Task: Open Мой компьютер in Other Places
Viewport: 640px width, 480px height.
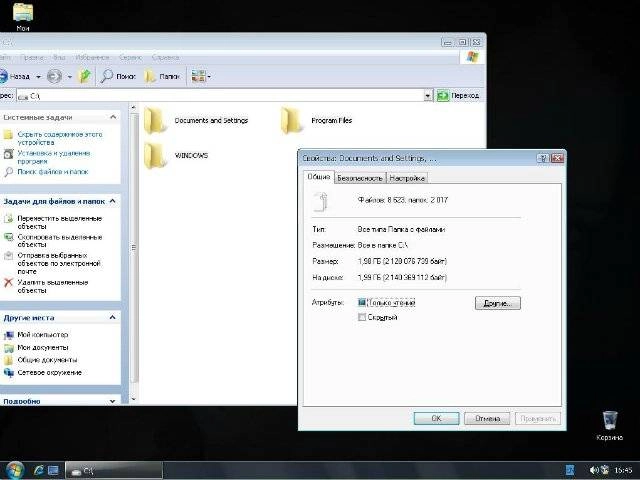Action: pyautogui.click(x=42, y=335)
